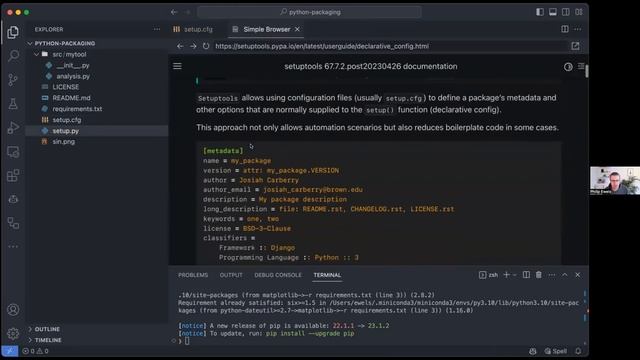Toggle the primary side bar
The image size is (640, 360).
click(x=540, y=12)
